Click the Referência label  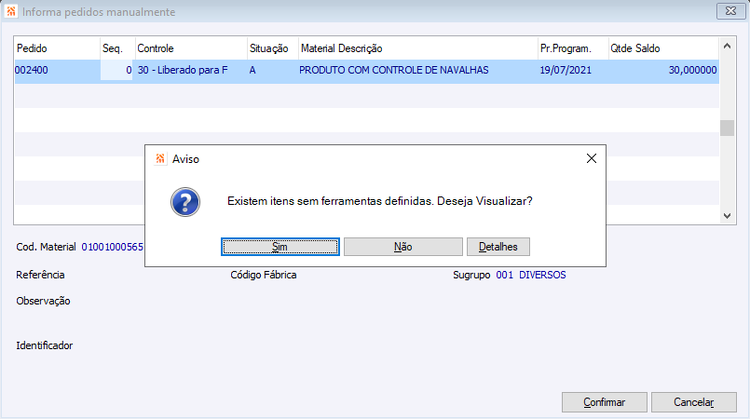click(40, 275)
